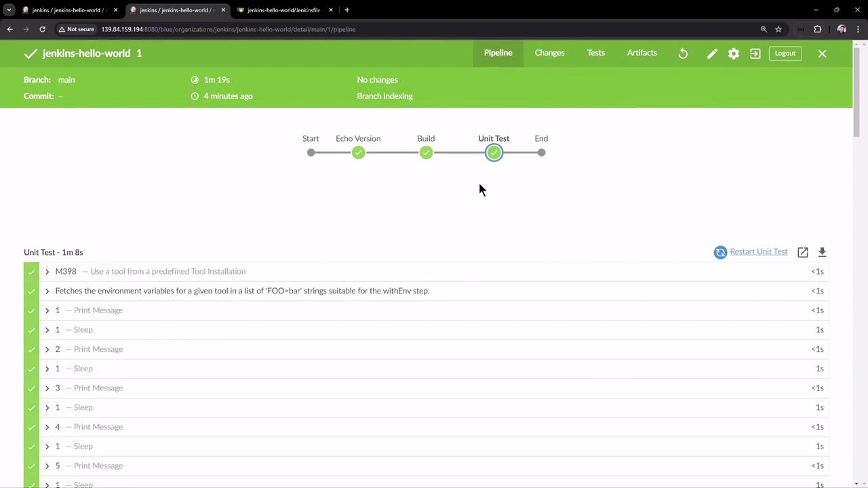Click the status check of the '5 — Print Message' step
This screenshot has width=868, height=488.
pyautogui.click(x=31, y=466)
